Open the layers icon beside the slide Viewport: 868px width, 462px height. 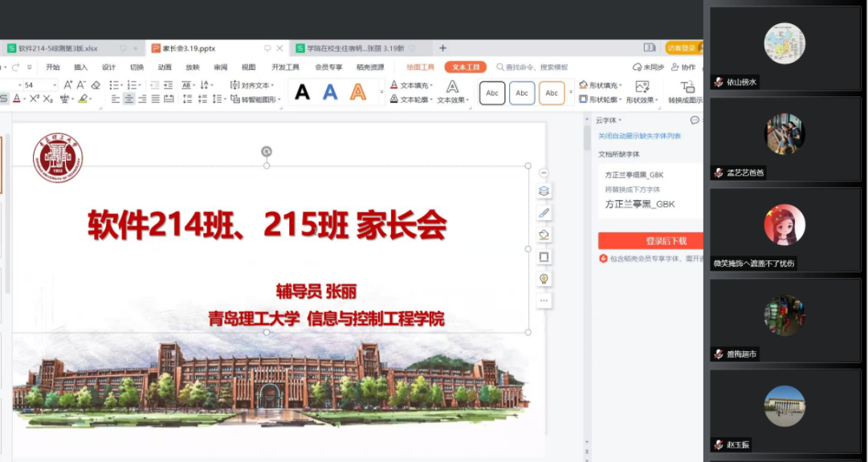click(x=544, y=191)
